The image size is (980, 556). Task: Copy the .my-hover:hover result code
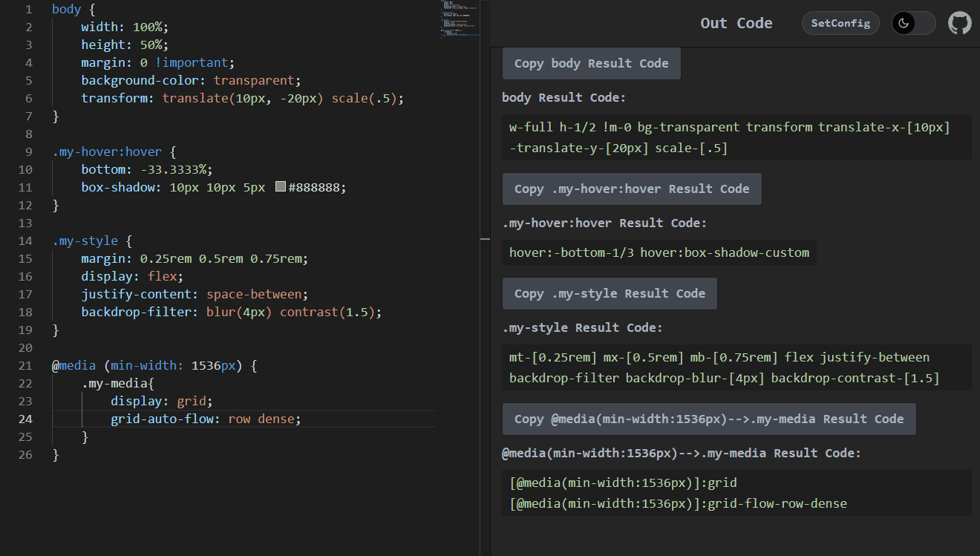coord(632,189)
